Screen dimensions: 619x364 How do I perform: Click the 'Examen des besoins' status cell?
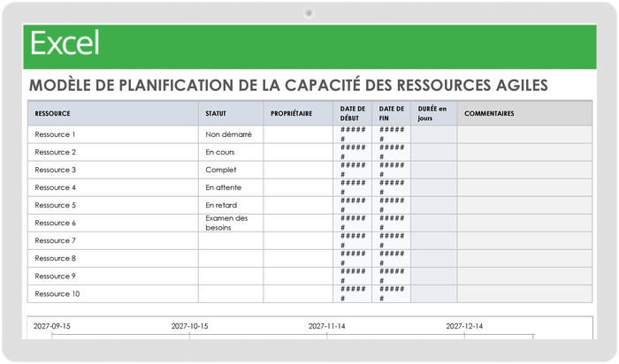coord(231,224)
